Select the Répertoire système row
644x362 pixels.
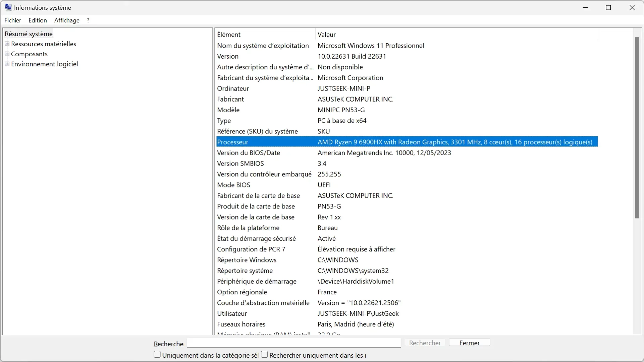click(407, 271)
